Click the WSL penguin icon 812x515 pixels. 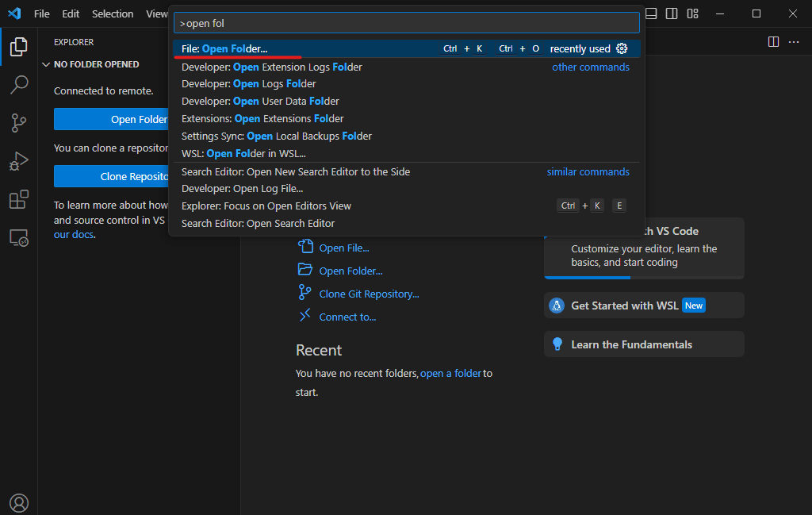click(557, 306)
